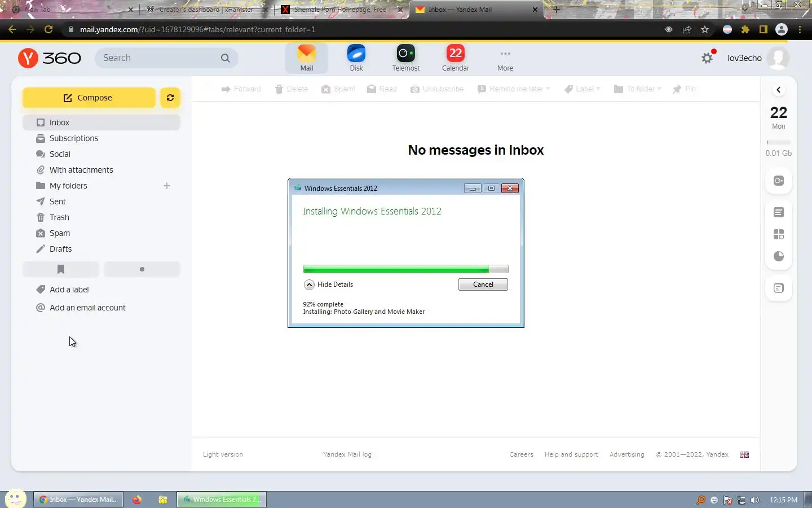Open the More services menu

pyautogui.click(x=505, y=58)
